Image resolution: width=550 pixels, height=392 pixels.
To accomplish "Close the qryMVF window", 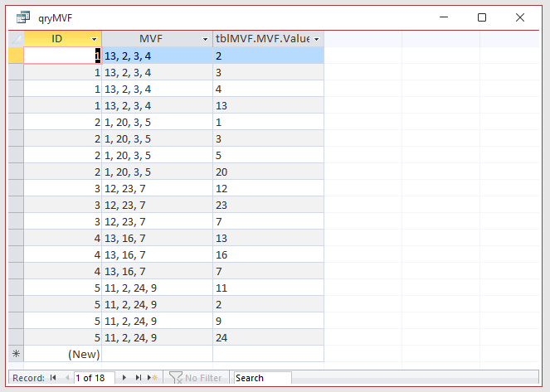I will [520, 17].
